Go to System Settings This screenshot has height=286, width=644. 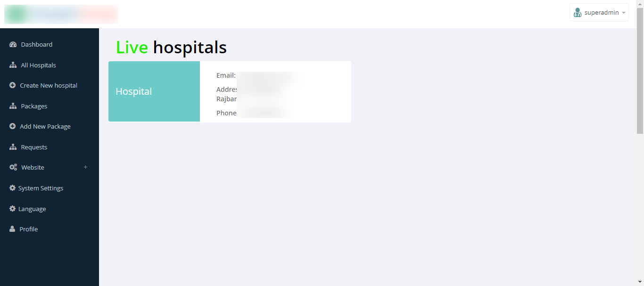[x=41, y=188]
